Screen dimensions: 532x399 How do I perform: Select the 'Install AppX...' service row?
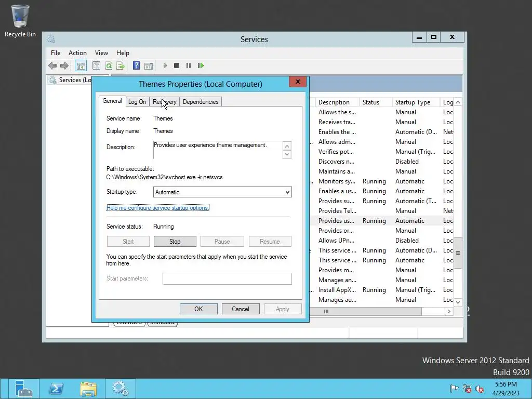click(382, 290)
